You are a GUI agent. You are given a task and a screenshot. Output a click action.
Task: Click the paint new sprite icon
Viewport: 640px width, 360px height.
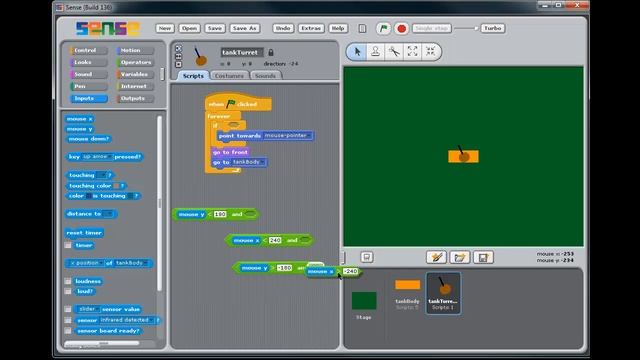click(436, 257)
